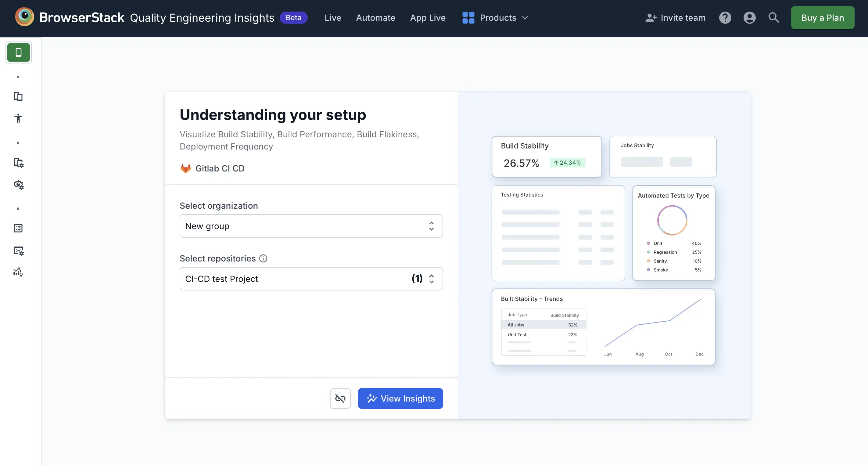The width and height of the screenshot is (868, 465).
Task: Click the Unit Test 23% row
Action: (x=543, y=334)
